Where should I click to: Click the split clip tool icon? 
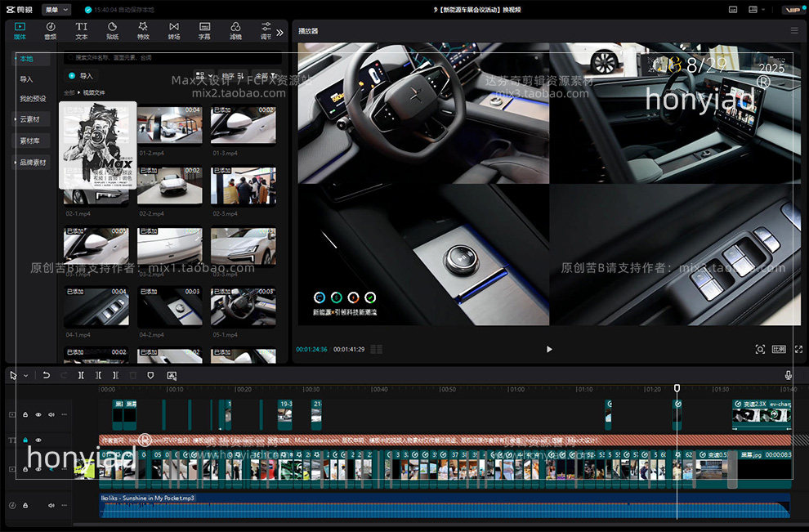[x=81, y=375]
